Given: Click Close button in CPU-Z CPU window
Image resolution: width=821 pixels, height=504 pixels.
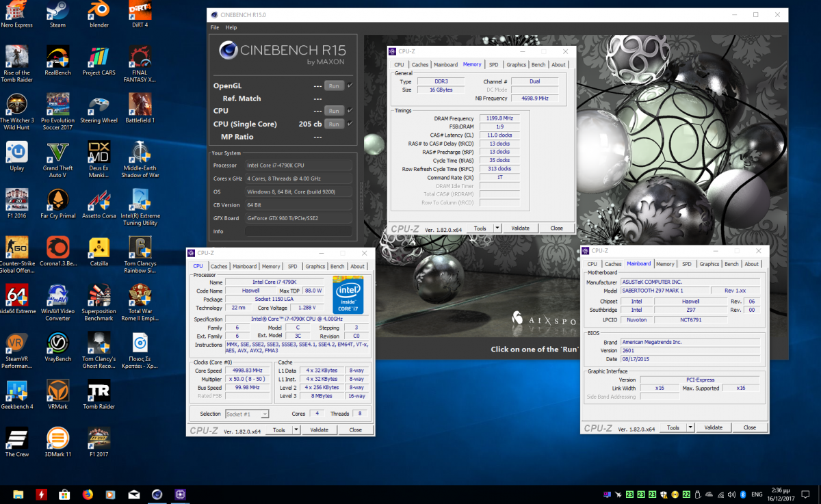Looking at the screenshot, I should (x=356, y=429).
